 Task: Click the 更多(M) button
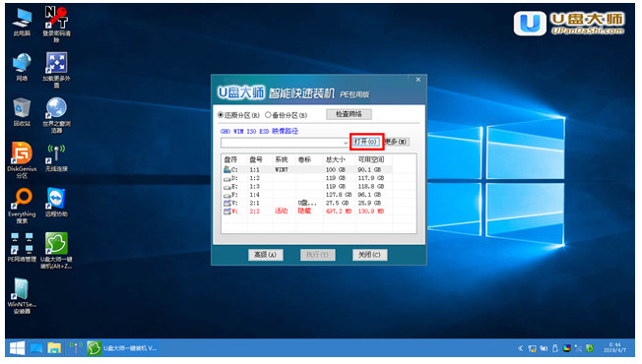click(397, 142)
